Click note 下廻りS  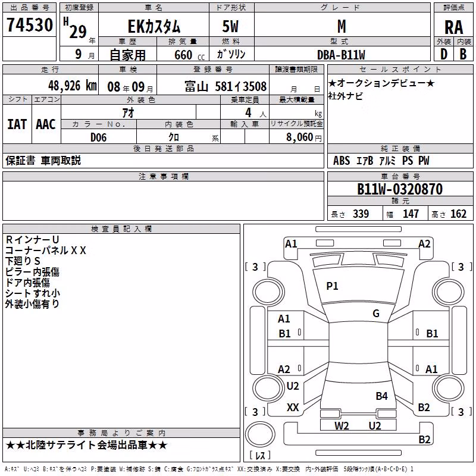[23, 261]
